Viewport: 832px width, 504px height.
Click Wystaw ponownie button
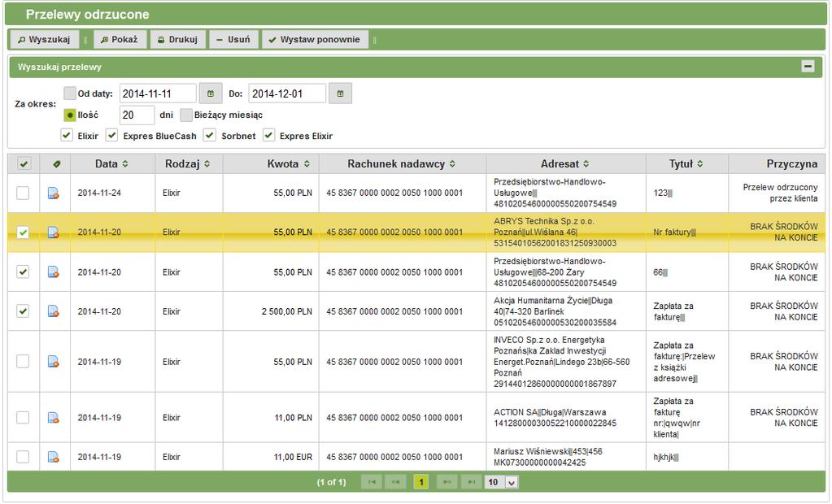(x=315, y=39)
